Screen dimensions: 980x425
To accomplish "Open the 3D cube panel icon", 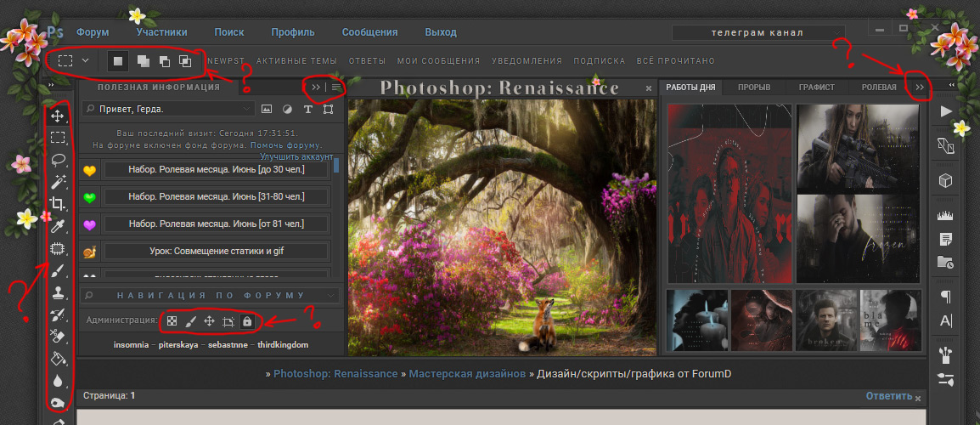I will click(x=946, y=180).
